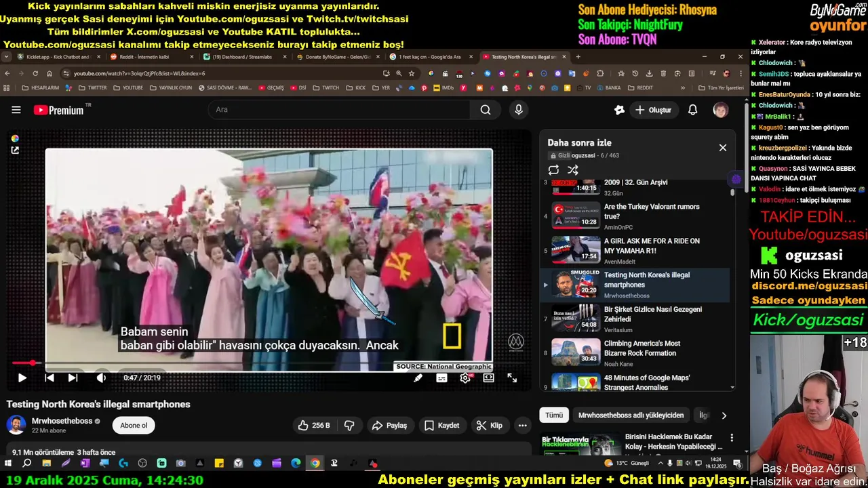Image resolution: width=868 pixels, height=488 pixels.
Task: Create a clip with Klip button
Action: point(490,426)
